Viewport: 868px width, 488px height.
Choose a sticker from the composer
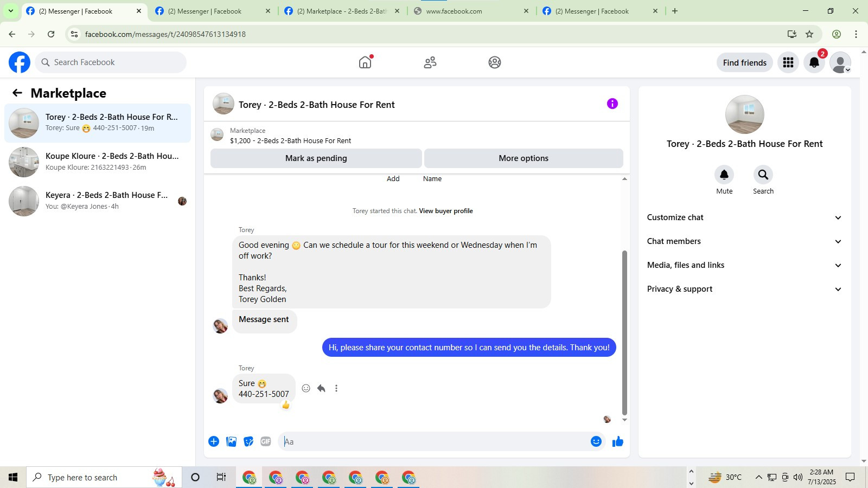[x=248, y=441]
